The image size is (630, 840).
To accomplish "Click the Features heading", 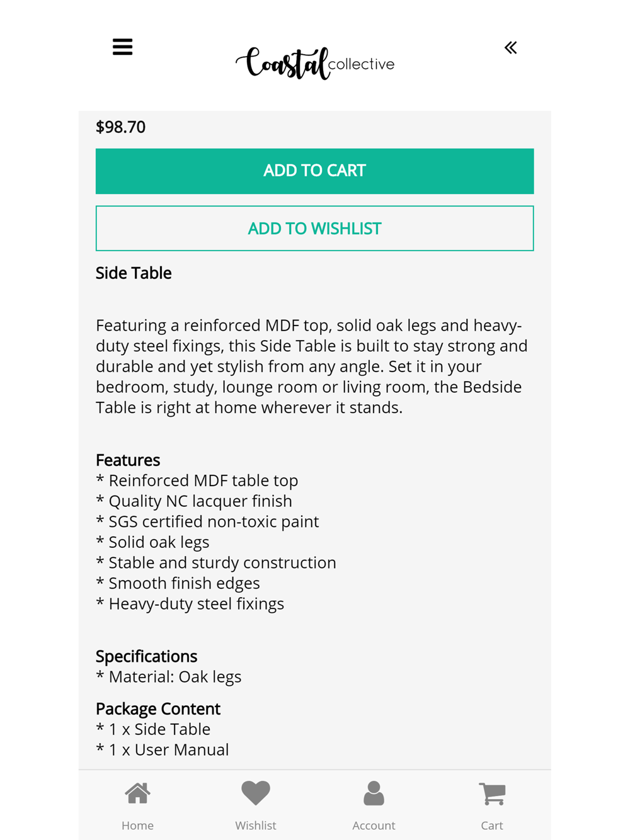I will click(128, 460).
